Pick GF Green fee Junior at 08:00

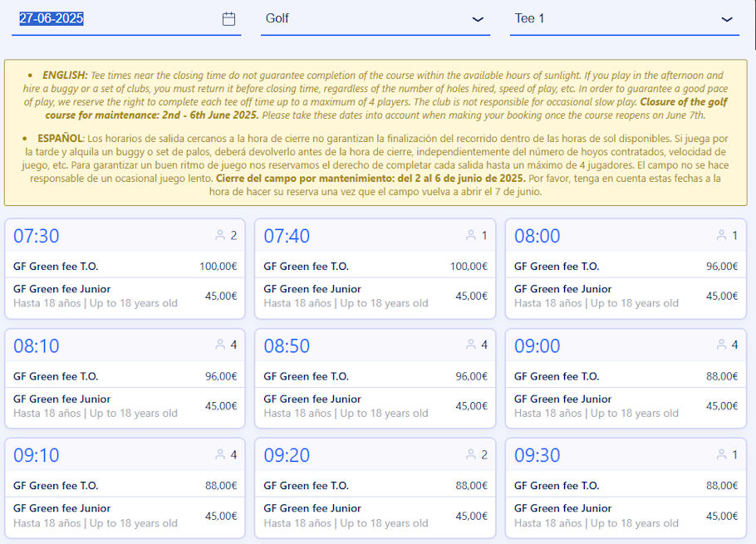pyautogui.click(x=562, y=289)
